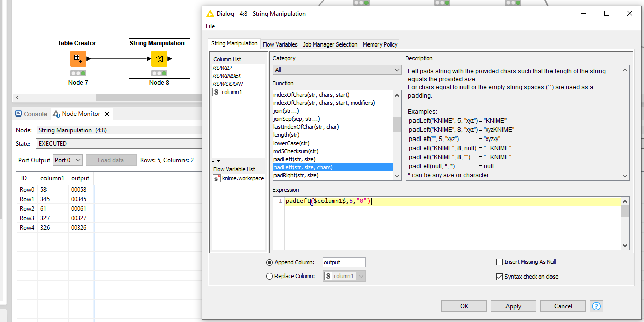Select padLeft(str, size, chars) function

(333, 167)
